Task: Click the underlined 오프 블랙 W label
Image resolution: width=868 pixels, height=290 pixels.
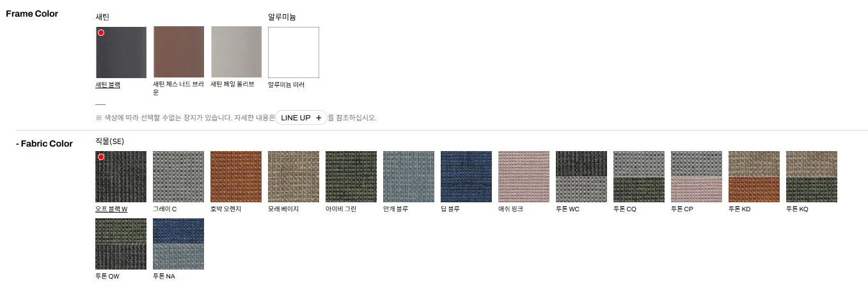Action: [111, 209]
